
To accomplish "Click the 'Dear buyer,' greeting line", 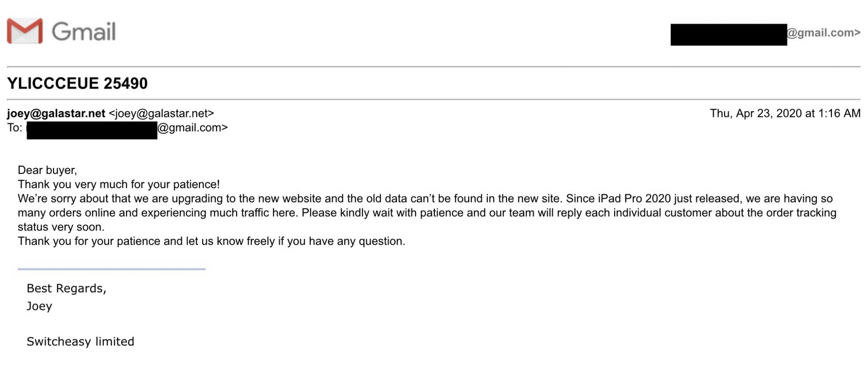I will 47,170.
